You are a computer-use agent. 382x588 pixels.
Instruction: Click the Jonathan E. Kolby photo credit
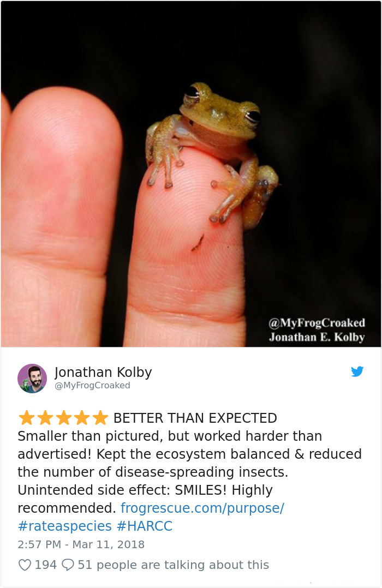pos(317,337)
